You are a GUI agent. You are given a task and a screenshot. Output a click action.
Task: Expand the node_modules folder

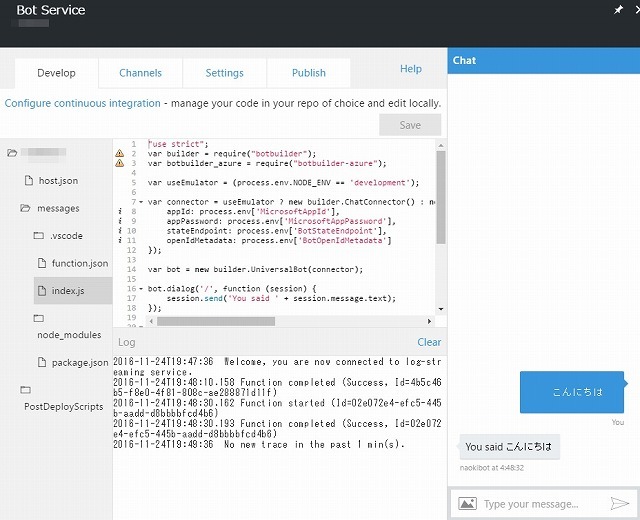click(x=39, y=318)
